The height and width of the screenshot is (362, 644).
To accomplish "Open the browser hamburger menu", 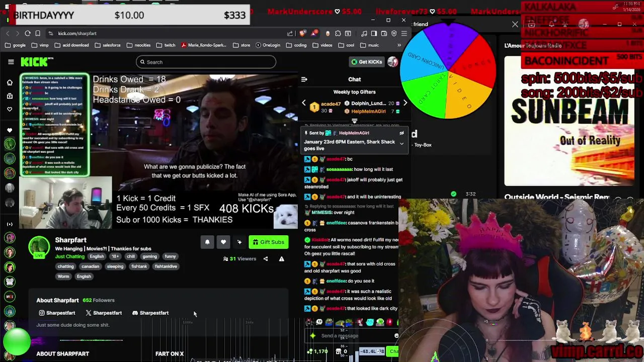I will 404,33.
